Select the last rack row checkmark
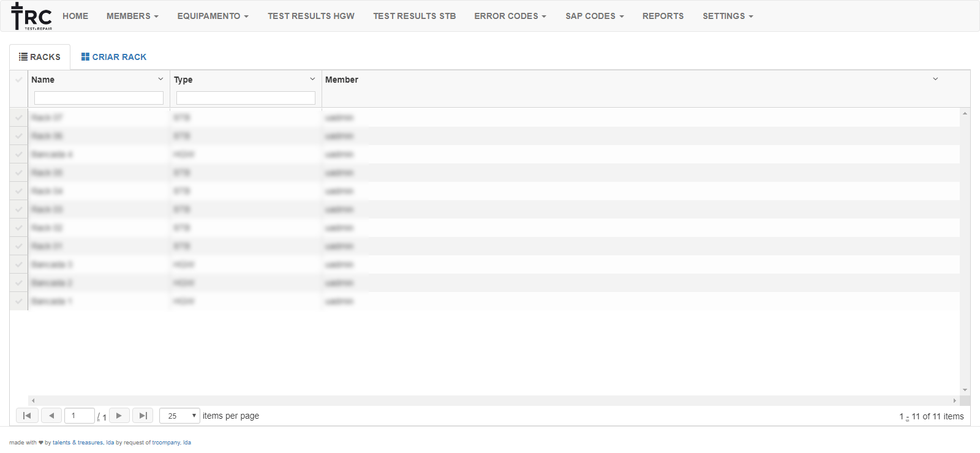 click(x=19, y=301)
